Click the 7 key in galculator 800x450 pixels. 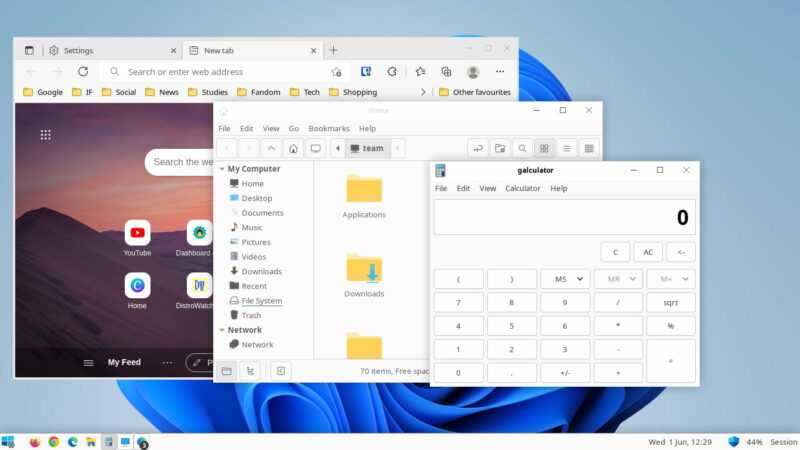coord(458,303)
